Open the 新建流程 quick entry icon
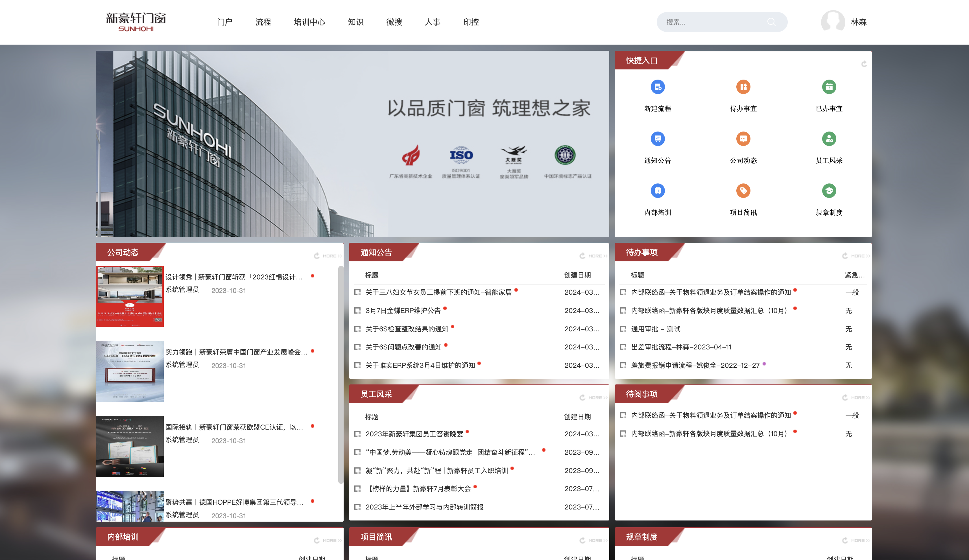Screen dimensions: 969x560 (x=658, y=87)
